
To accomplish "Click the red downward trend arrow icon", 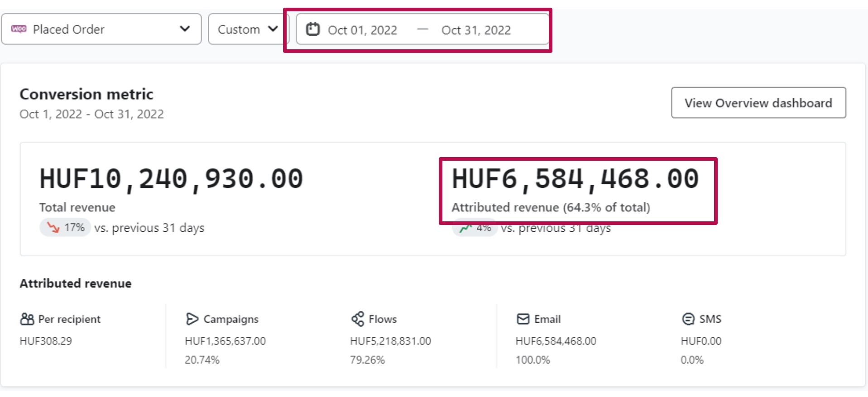I will click(53, 227).
